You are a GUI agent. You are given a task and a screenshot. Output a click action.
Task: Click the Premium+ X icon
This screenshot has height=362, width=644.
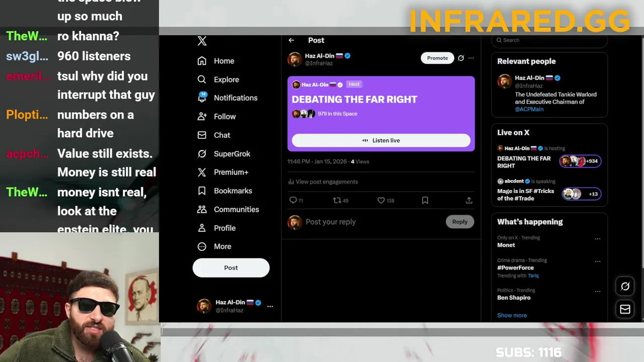coord(202,172)
